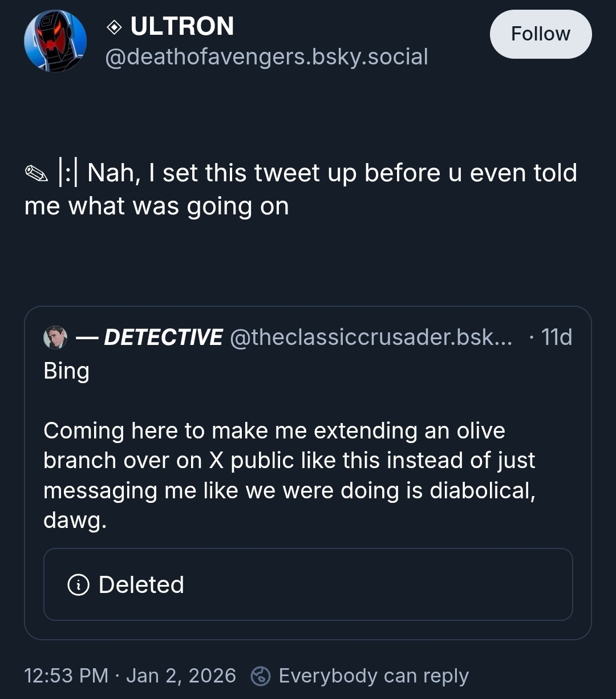Click the info icon beside Deleted
Viewport: 616px width, 699px height.
[x=78, y=584]
